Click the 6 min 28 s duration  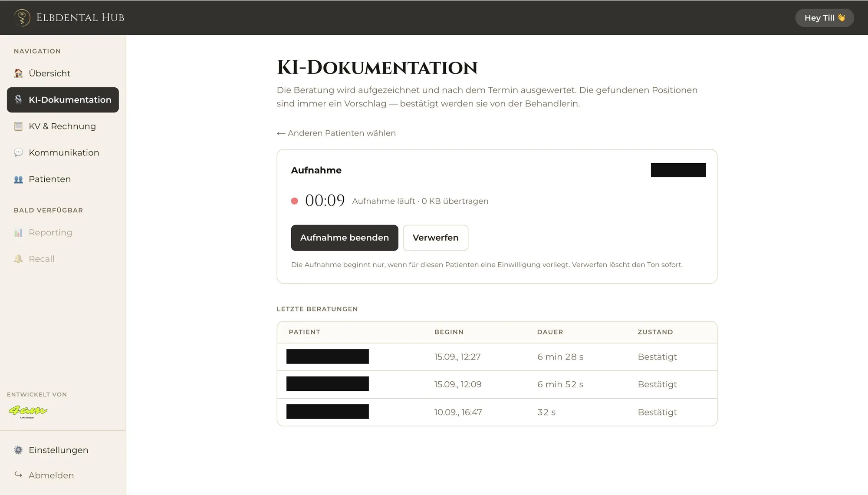click(x=560, y=357)
